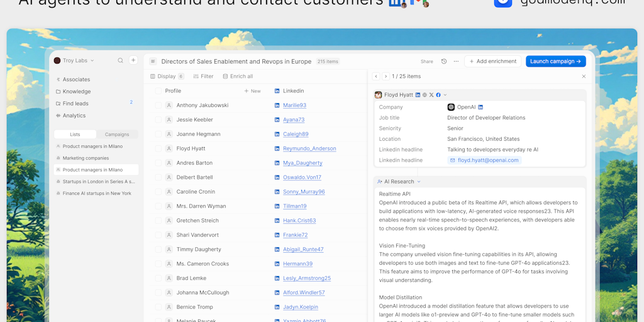
Task: Click the Add enrichment button
Action: (x=493, y=61)
